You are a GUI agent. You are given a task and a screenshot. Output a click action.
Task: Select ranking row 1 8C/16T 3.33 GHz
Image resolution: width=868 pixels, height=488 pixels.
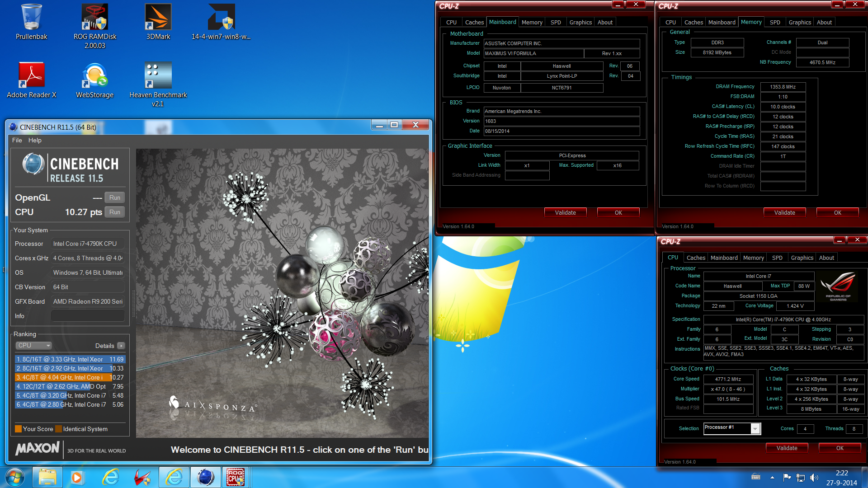click(70, 359)
